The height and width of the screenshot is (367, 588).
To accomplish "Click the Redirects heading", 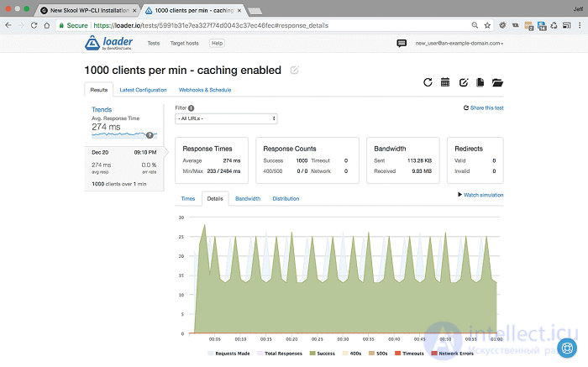I will 469,149.
